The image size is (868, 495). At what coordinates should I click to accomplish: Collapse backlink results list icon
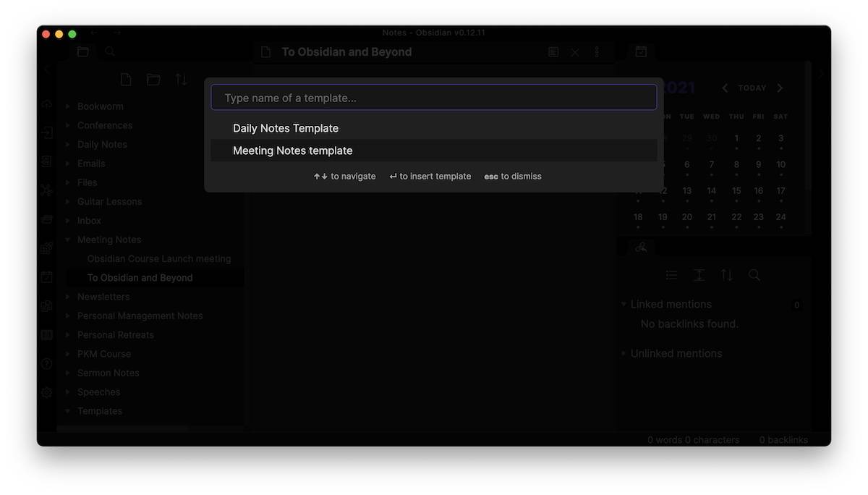[x=671, y=275]
